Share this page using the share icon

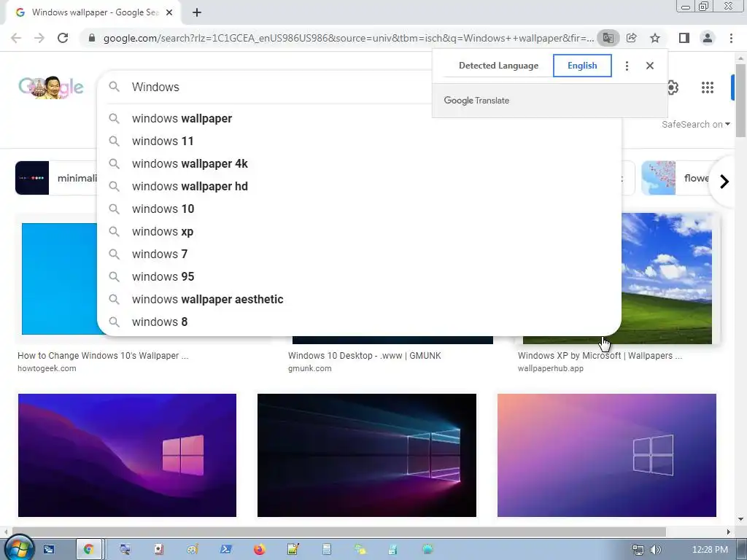(x=632, y=38)
